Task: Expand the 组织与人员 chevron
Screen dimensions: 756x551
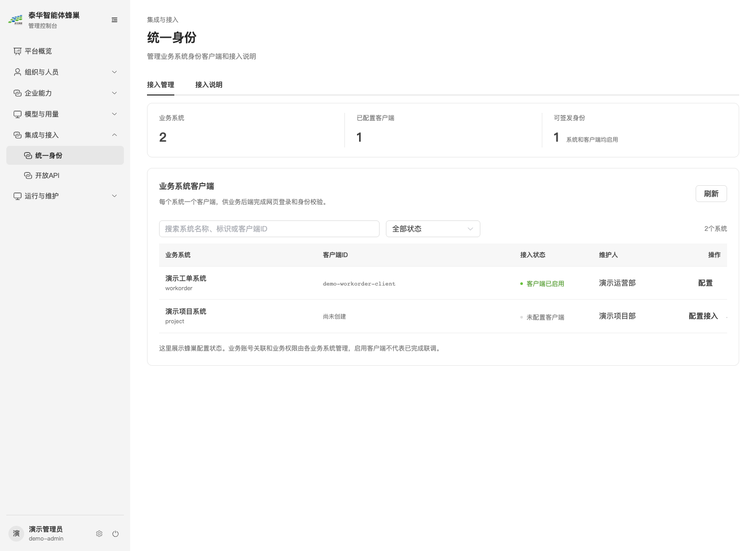Action: 114,72
